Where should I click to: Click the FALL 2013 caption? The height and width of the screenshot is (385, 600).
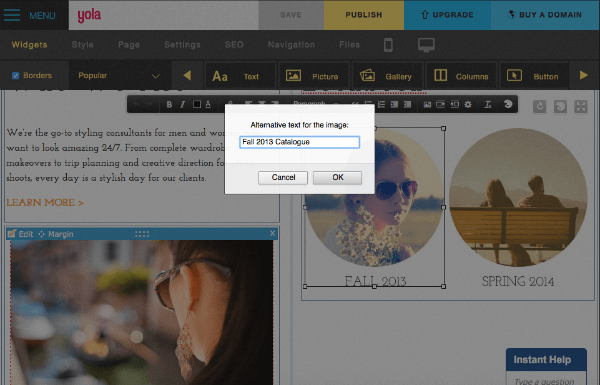375,281
